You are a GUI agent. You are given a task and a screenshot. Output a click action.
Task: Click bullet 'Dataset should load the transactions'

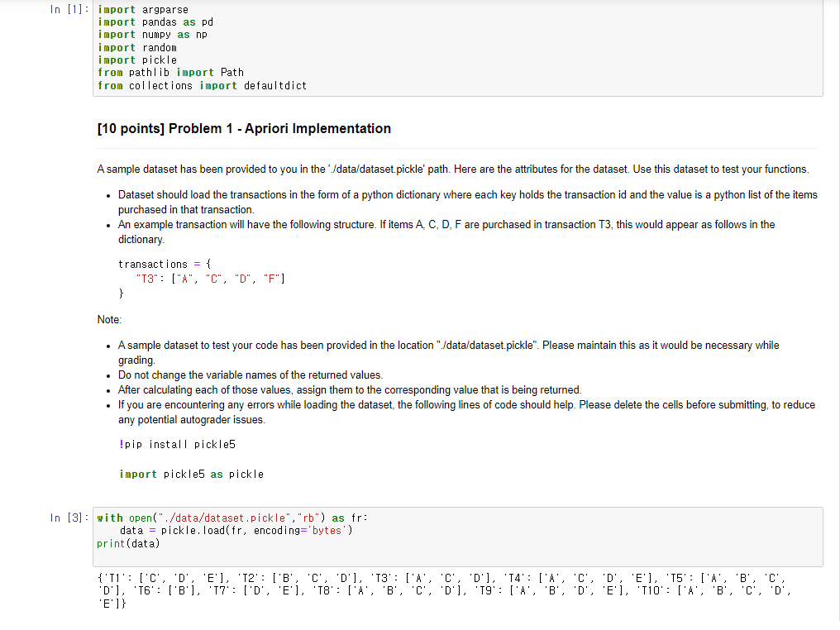(468, 202)
